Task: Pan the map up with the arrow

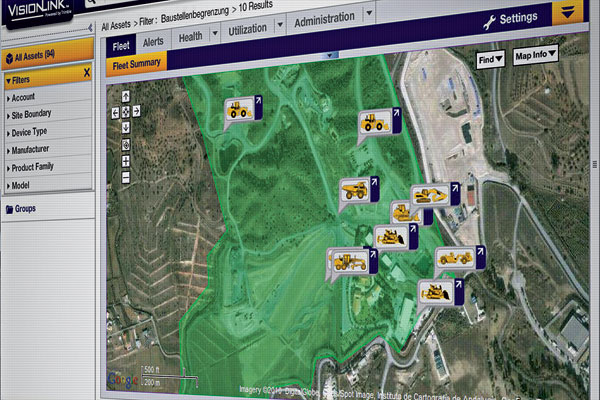Action: [126, 96]
